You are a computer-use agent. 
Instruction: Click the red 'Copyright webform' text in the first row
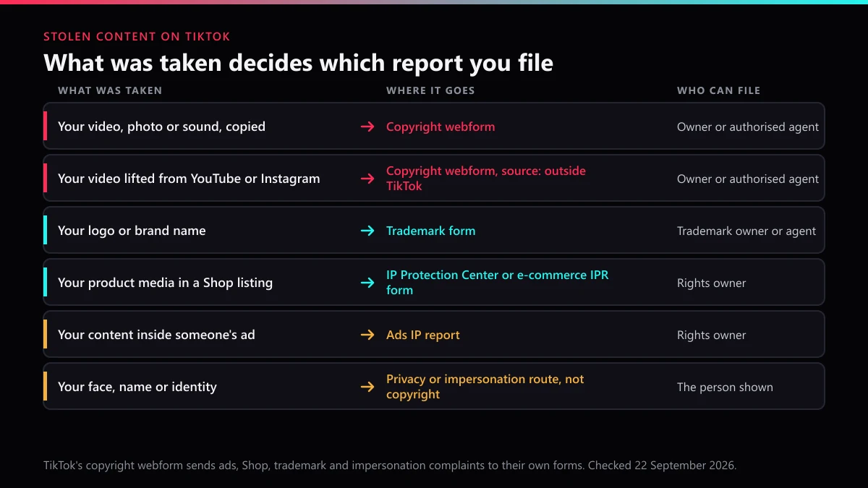[441, 127]
